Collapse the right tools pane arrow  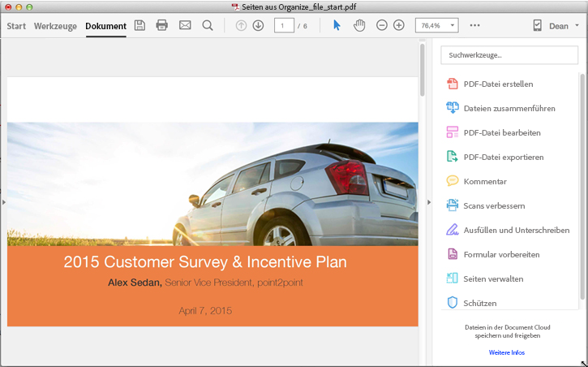pyautogui.click(x=429, y=202)
